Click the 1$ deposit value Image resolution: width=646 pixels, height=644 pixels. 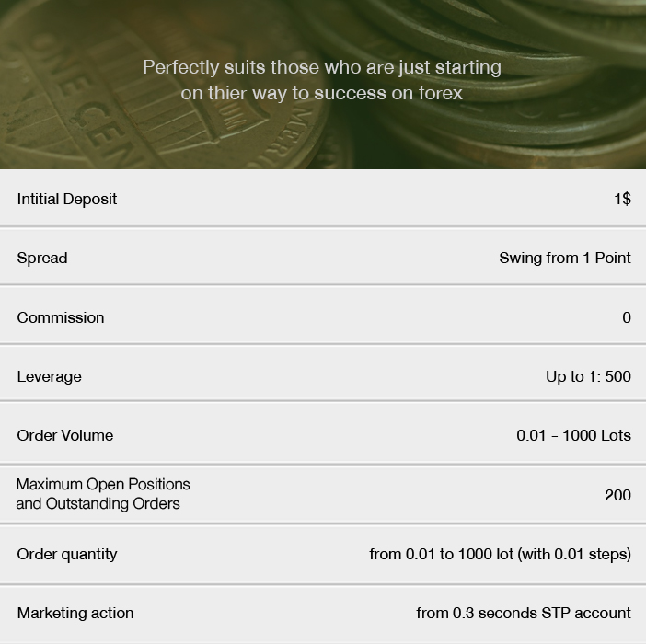pos(622,199)
